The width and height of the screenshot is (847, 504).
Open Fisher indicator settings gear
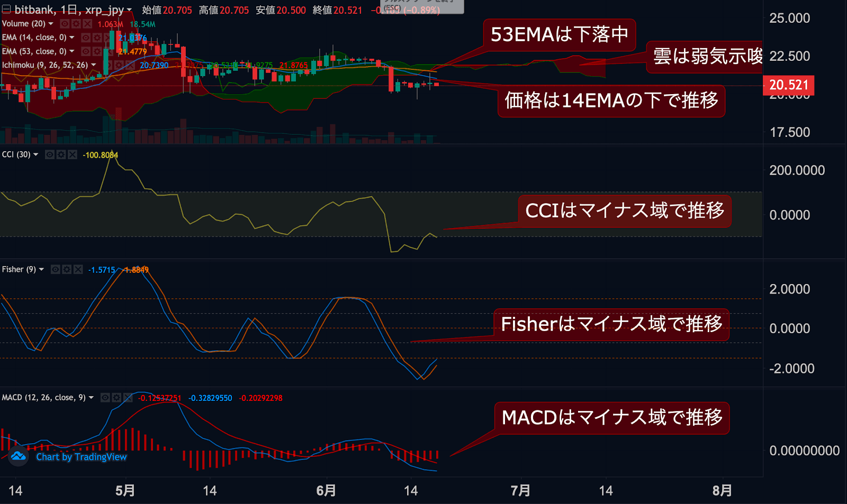[67, 270]
